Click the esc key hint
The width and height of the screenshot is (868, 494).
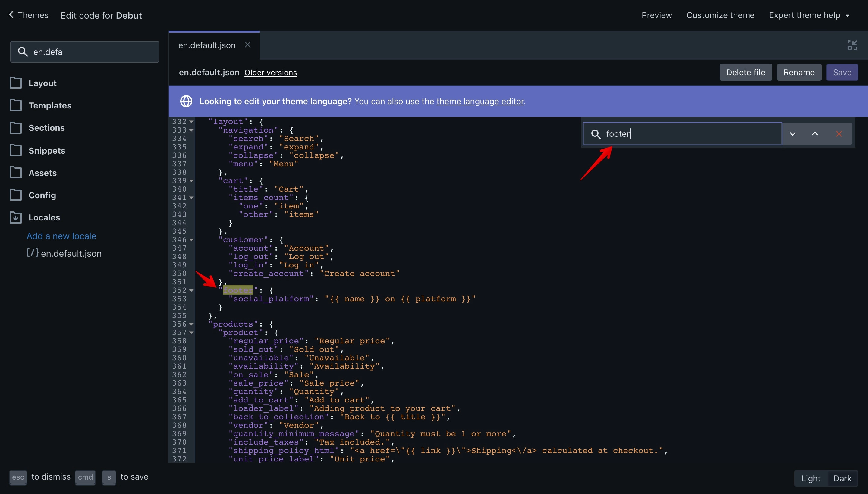pyautogui.click(x=18, y=477)
